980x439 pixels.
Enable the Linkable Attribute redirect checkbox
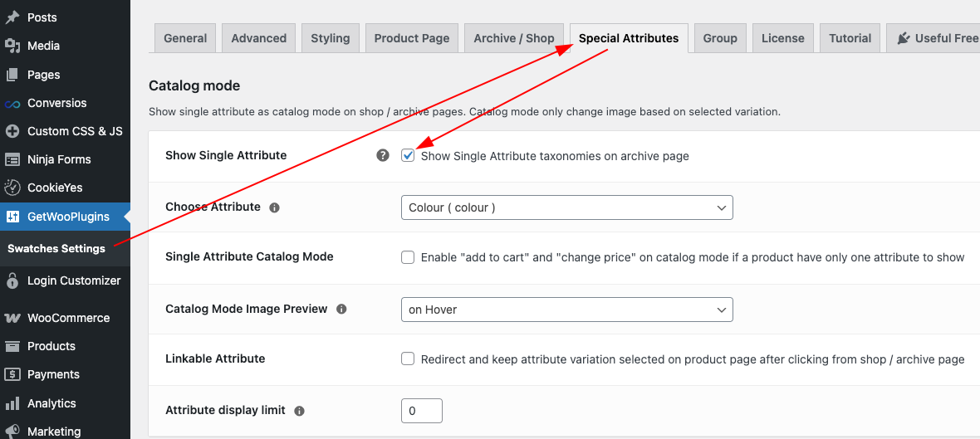point(408,359)
